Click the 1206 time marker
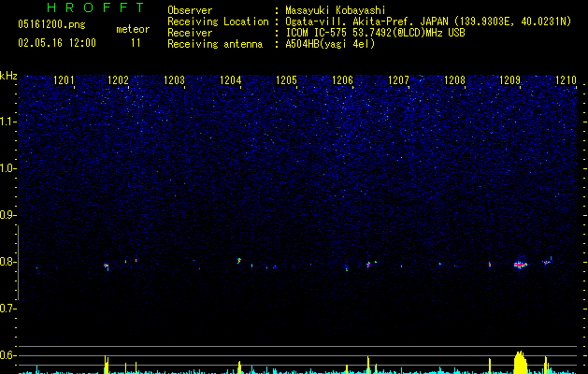Screen dimensions: 588x374 pyautogui.click(x=342, y=80)
